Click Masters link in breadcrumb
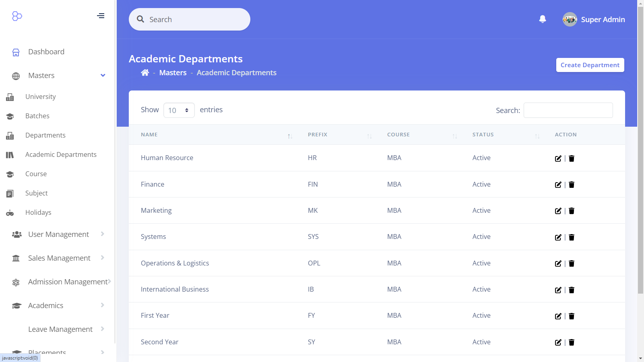 (173, 73)
